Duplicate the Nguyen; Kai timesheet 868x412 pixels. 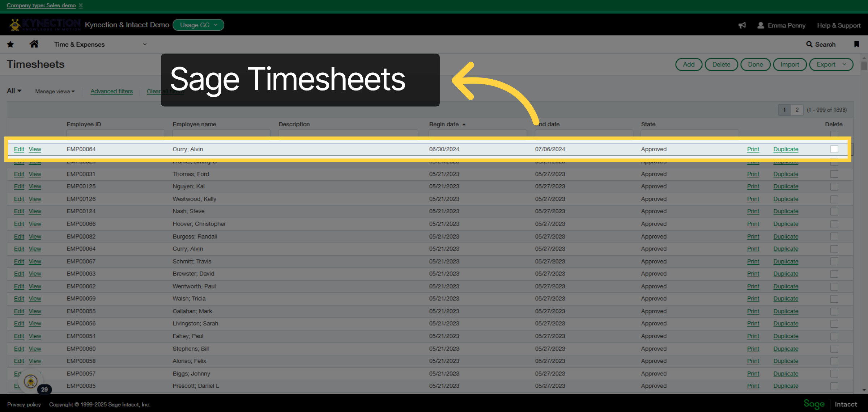pyautogui.click(x=786, y=186)
